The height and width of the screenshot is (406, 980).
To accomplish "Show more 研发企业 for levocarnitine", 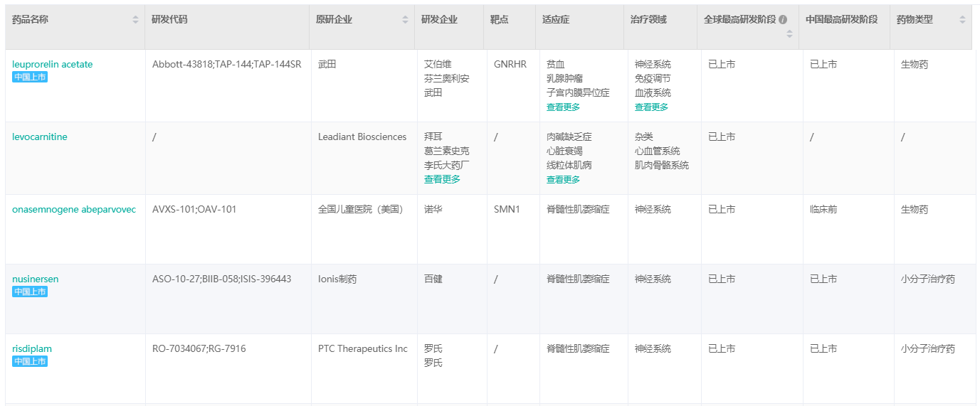I will pos(442,179).
